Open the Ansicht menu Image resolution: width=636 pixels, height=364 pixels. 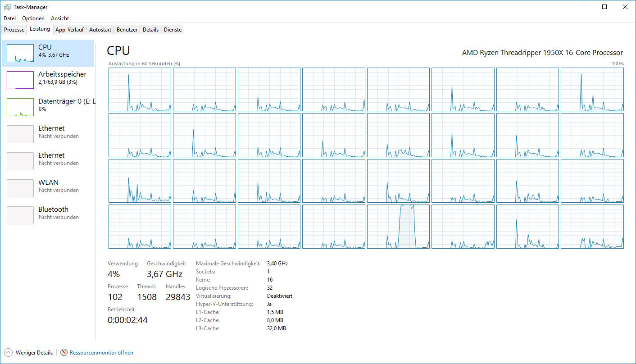pyautogui.click(x=60, y=18)
